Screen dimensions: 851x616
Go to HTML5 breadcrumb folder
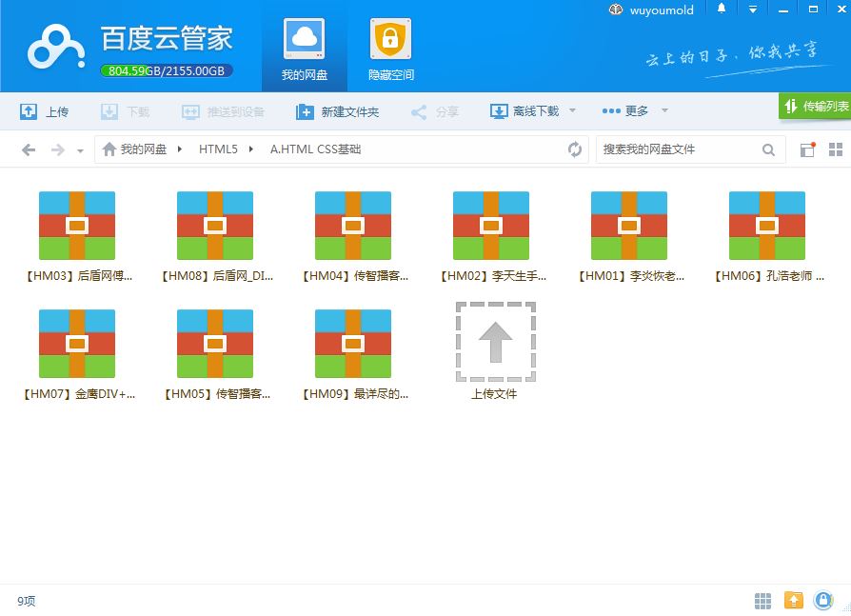click(218, 149)
